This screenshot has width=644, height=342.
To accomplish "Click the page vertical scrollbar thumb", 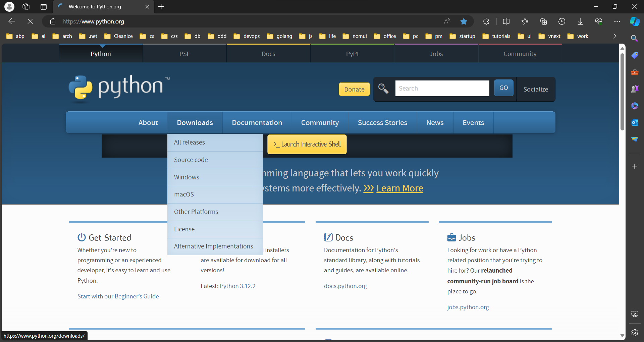I will coord(622,91).
